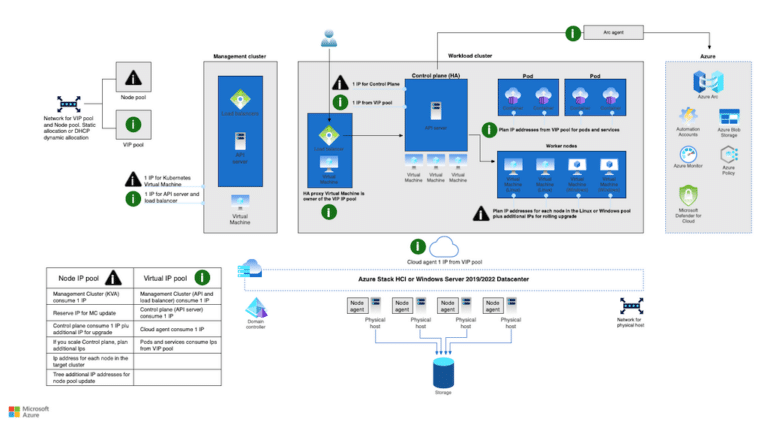Select cell Management Cluster (KVA) consume 1 IP
Image resolution: width=768 pixels, height=428 pixels.
coord(90,297)
